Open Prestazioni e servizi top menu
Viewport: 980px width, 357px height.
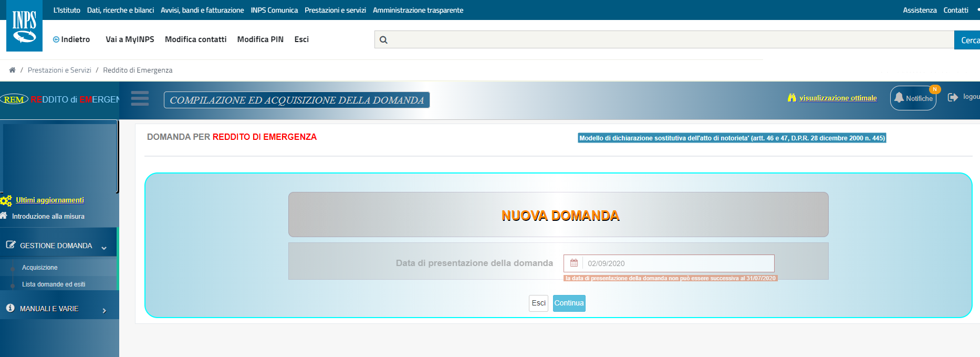(335, 10)
